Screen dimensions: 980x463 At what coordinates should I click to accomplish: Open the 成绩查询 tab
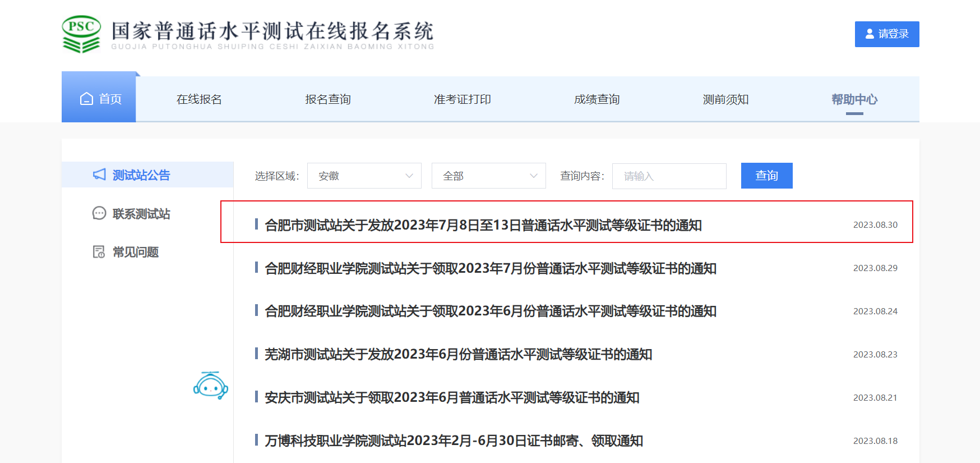pyautogui.click(x=597, y=99)
